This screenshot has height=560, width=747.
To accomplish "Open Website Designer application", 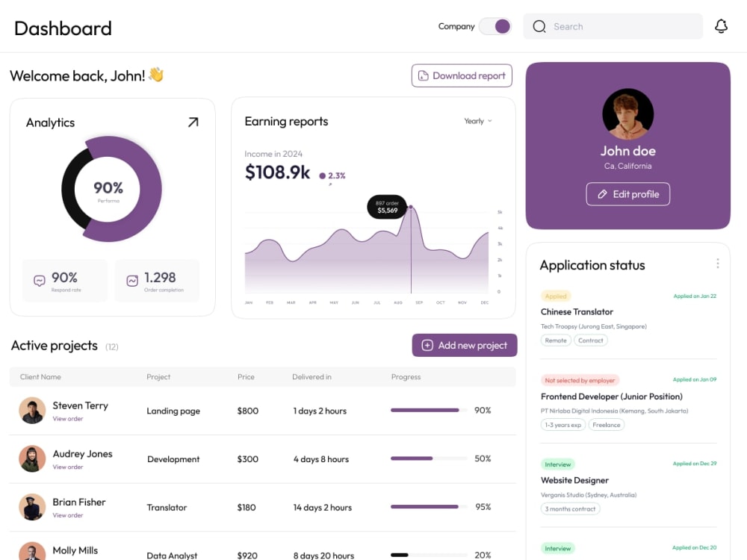I will pos(574,480).
